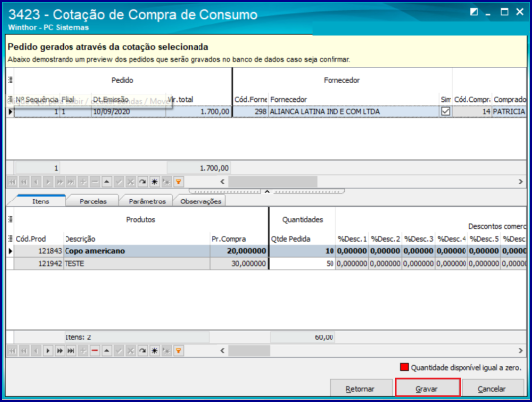This screenshot has width=532, height=402.
Task: Jump to last record in Itens navigator
Action: pyautogui.click(x=71, y=350)
